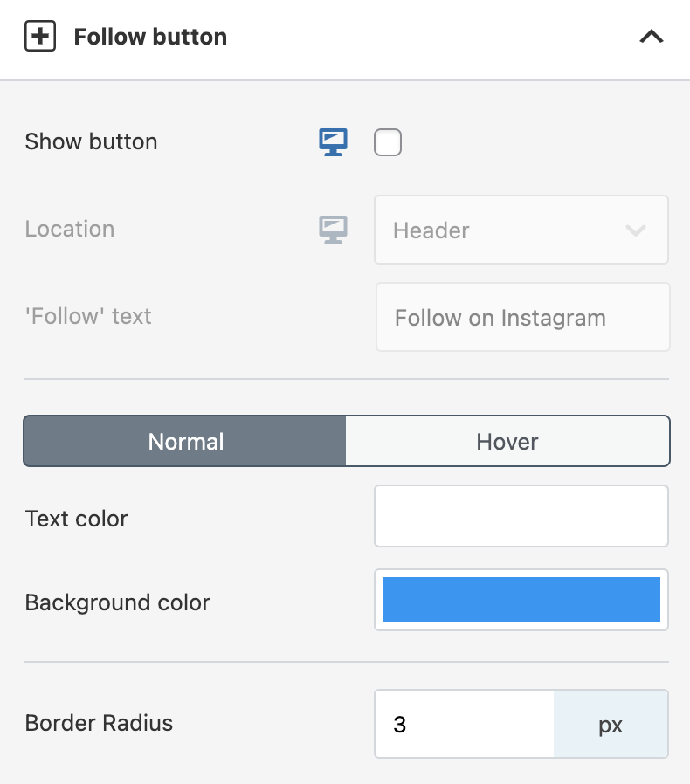Click the Show button label text
This screenshot has width=690, height=784.
91,141
